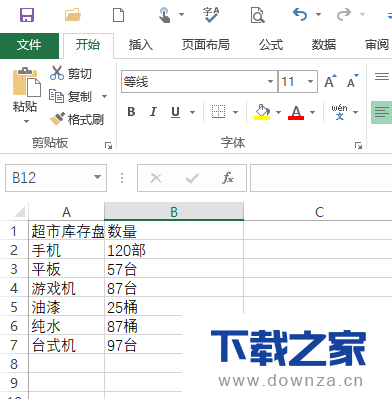Toggle italic formatting
The height and width of the screenshot is (399, 392).
[153, 112]
